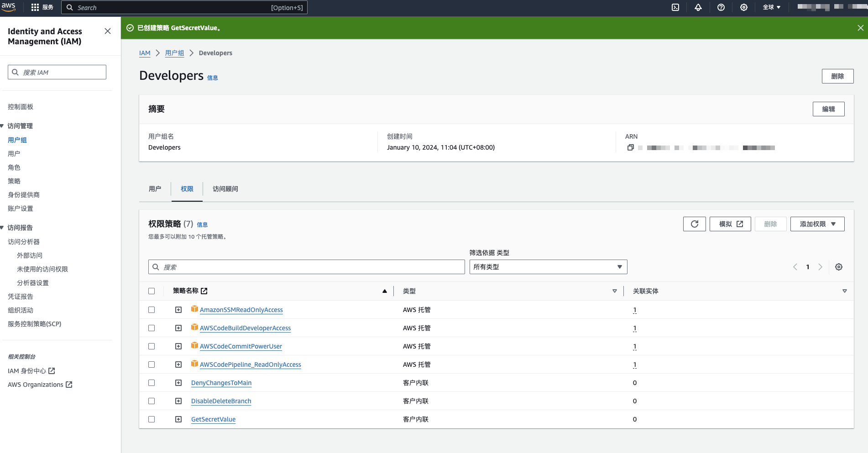Open the help question mark icon
Image resolution: width=868 pixels, height=453 pixels.
tap(721, 7)
